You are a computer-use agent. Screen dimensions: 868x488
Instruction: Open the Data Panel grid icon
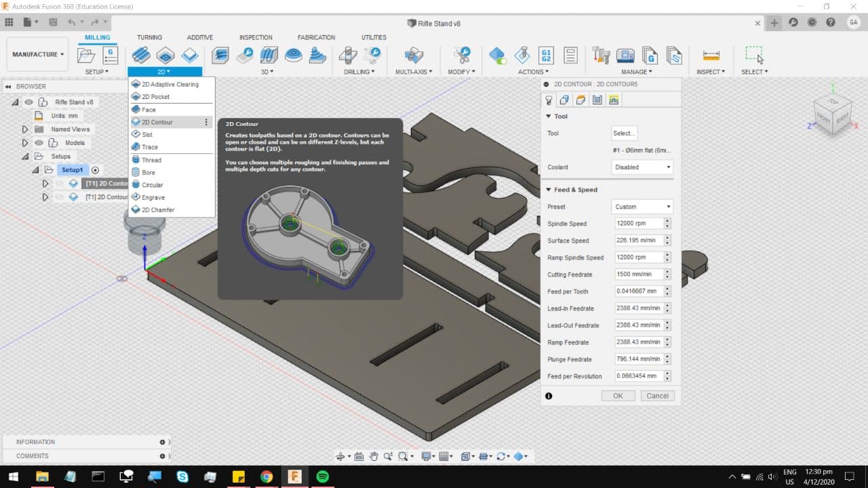click(9, 22)
